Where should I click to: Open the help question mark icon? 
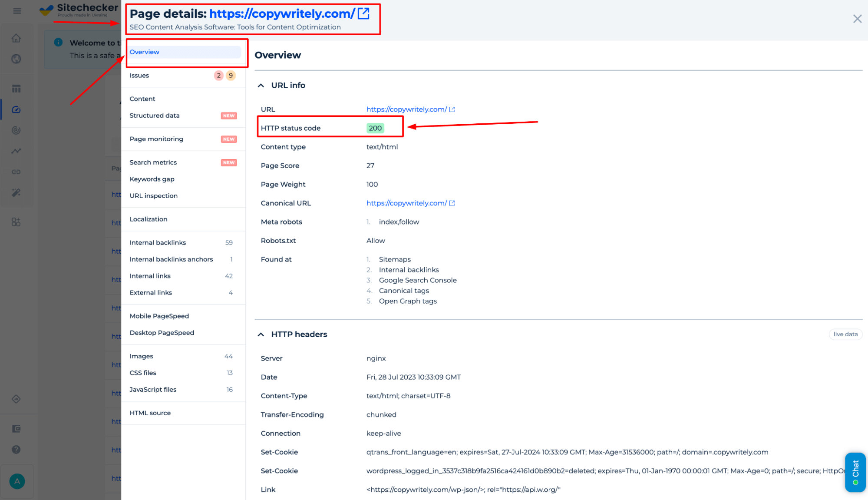(16, 450)
